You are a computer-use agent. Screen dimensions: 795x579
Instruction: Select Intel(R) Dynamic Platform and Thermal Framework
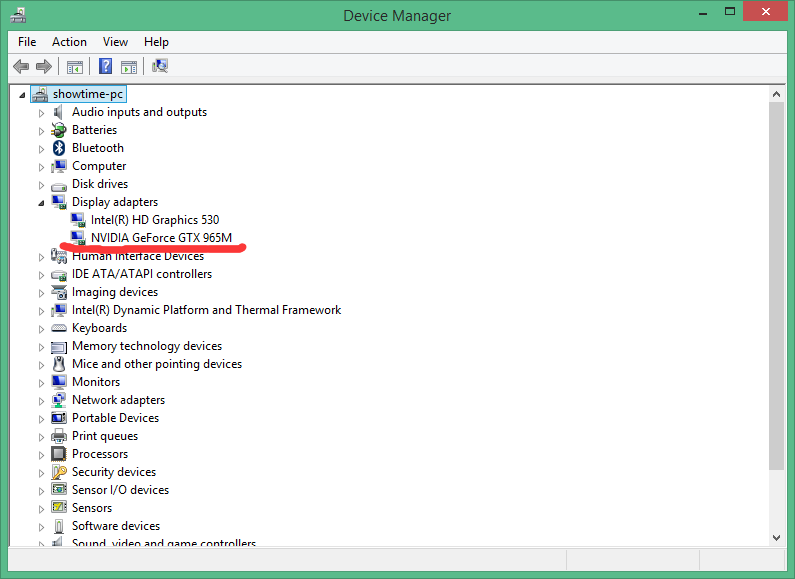tap(206, 310)
